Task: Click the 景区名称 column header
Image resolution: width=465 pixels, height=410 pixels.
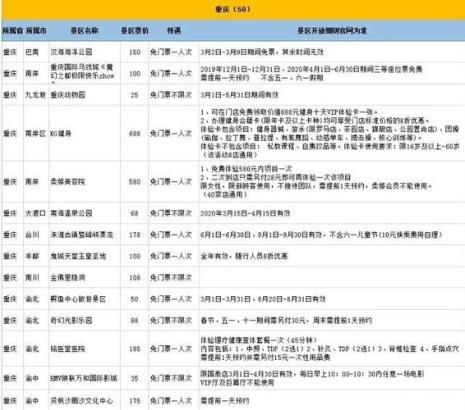Action: click(x=84, y=31)
